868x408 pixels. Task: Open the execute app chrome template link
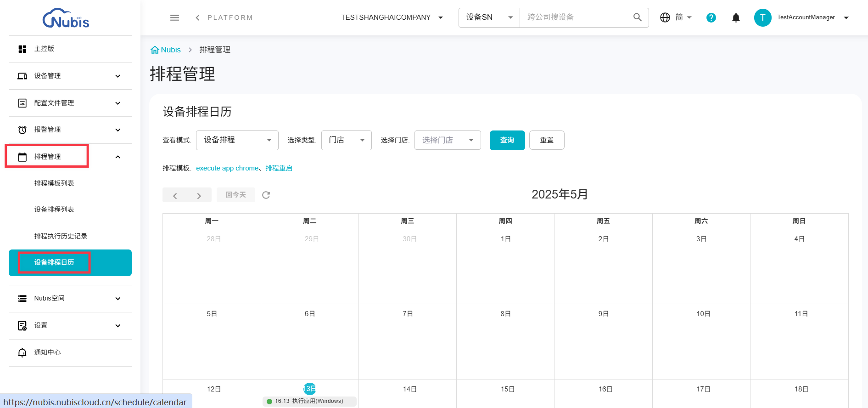pyautogui.click(x=227, y=168)
